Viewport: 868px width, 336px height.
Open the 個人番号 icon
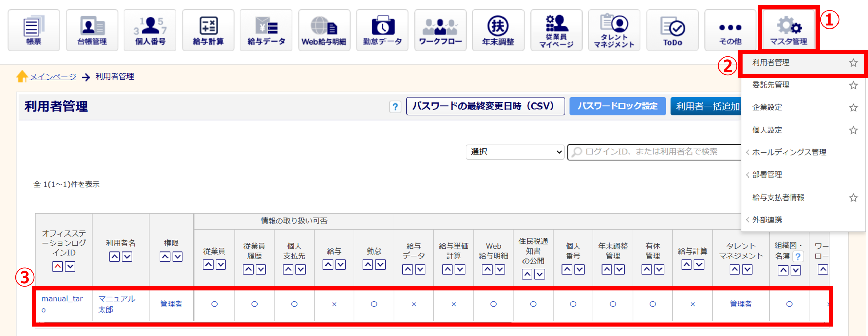pos(150,30)
